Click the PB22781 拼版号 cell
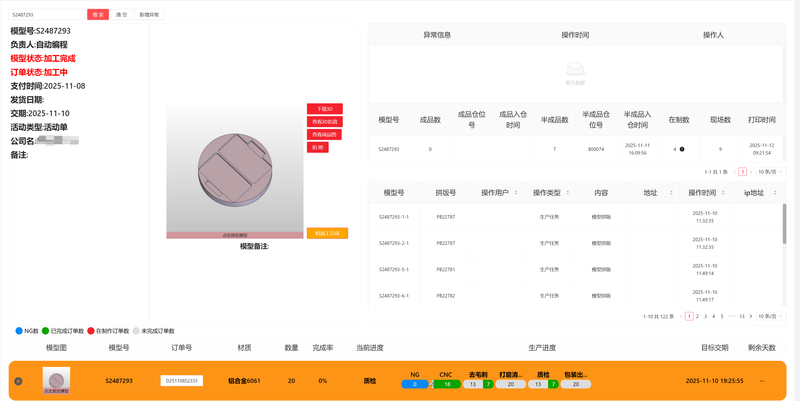The width and height of the screenshot is (800, 401). [x=446, y=269]
